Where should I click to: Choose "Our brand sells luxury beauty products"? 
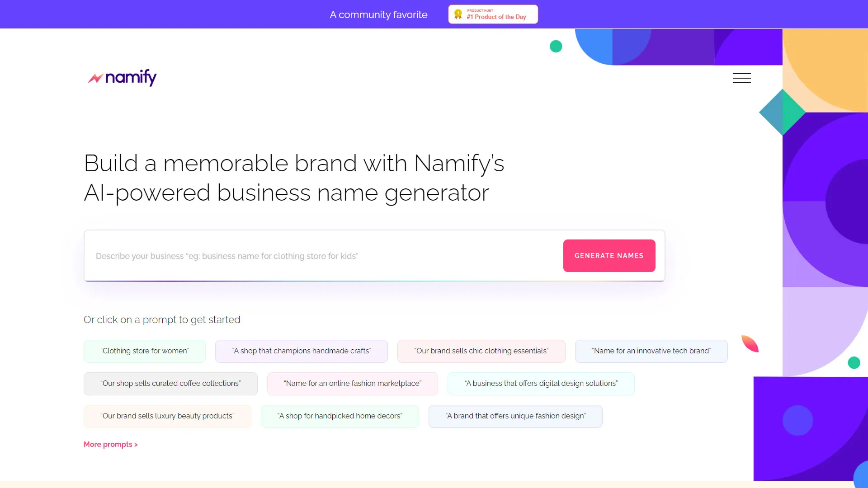tap(167, 416)
